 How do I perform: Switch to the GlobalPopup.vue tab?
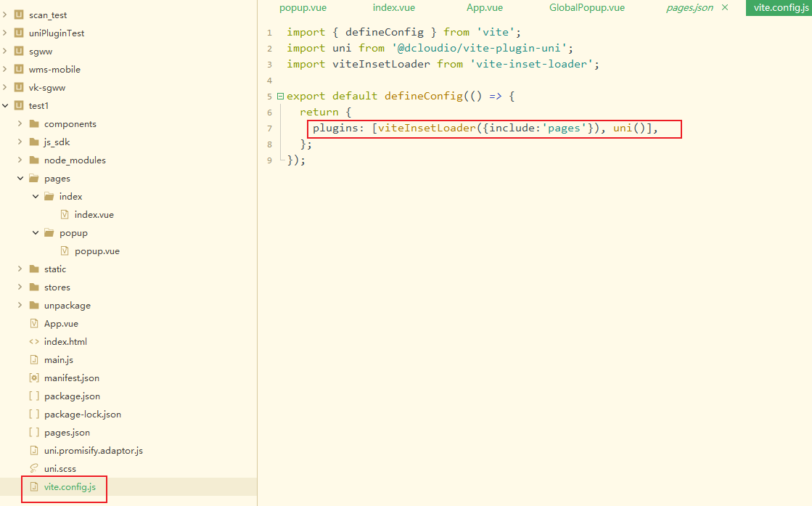pyautogui.click(x=586, y=8)
